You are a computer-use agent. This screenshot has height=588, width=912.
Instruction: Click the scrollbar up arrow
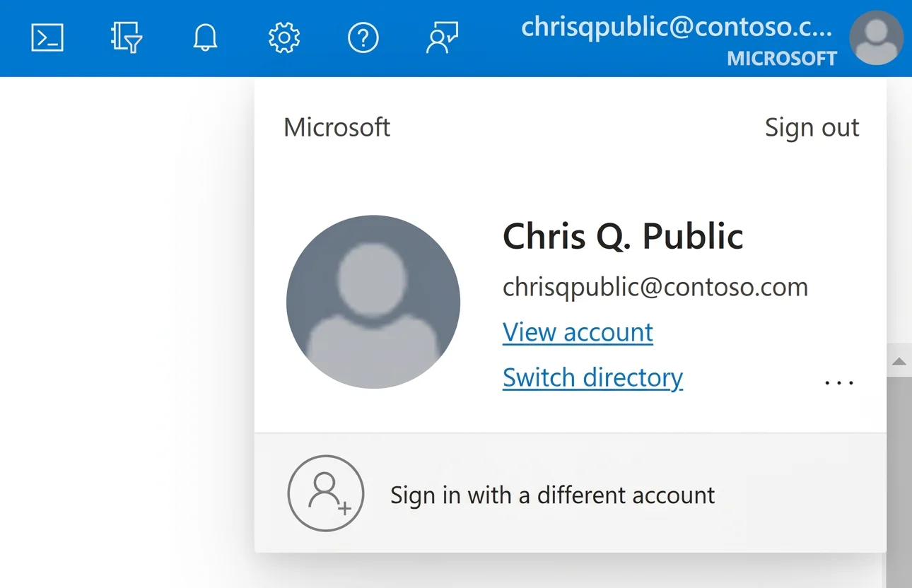click(899, 362)
